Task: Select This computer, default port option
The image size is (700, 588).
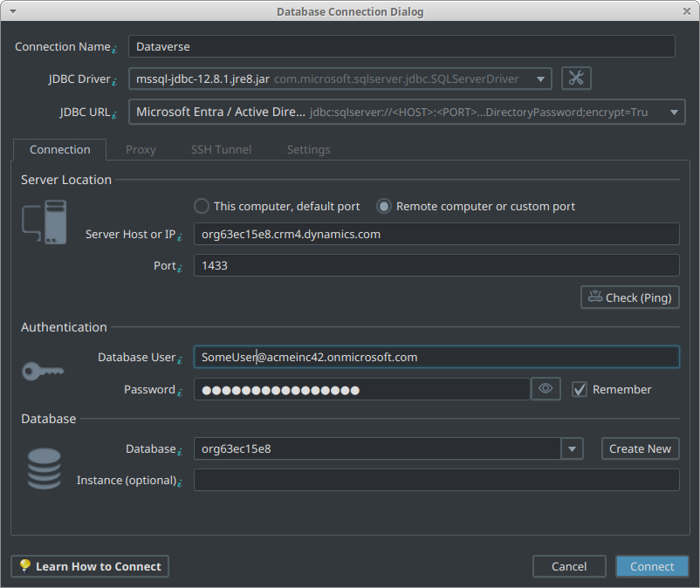Action: pos(202,206)
